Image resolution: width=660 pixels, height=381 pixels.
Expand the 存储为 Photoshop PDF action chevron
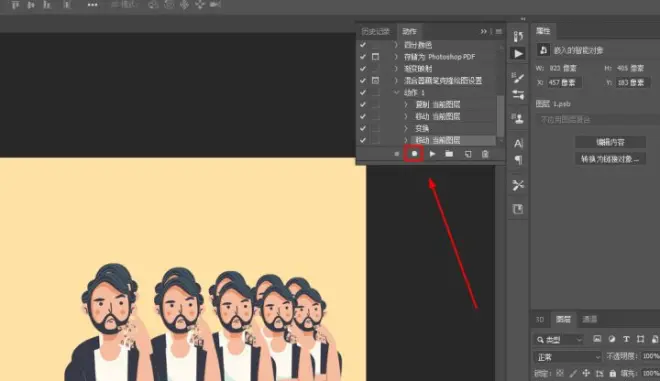(x=396, y=56)
